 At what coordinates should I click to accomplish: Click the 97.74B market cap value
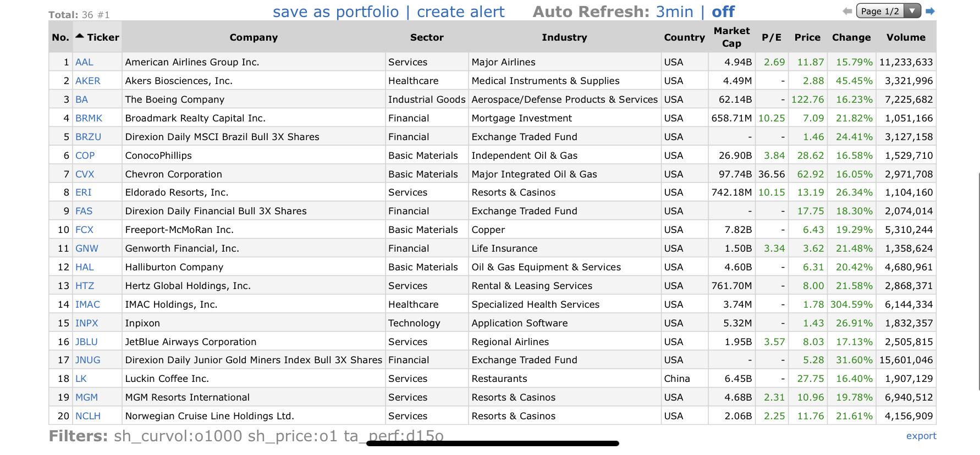tap(735, 174)
